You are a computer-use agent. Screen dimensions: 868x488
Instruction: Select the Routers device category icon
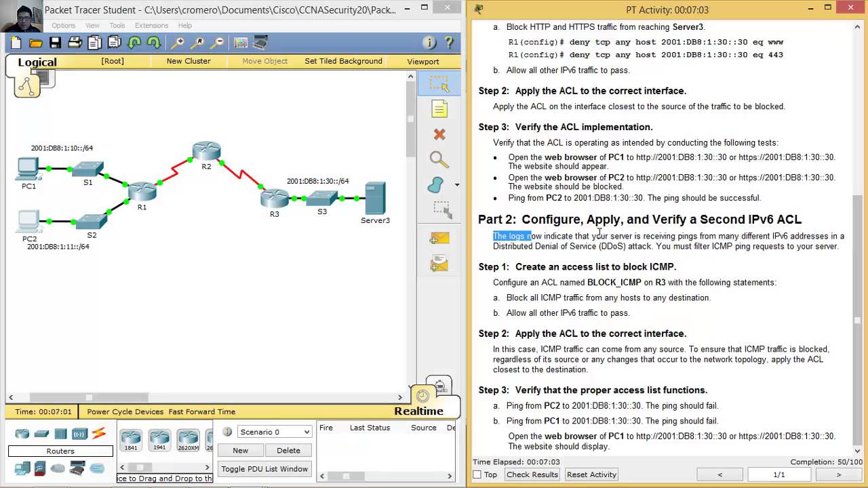pos(22,434)
